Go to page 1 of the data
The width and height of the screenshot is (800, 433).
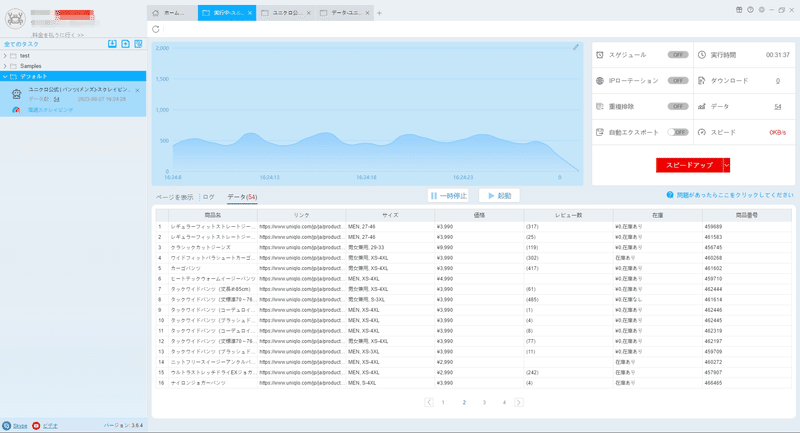(443, 402)
